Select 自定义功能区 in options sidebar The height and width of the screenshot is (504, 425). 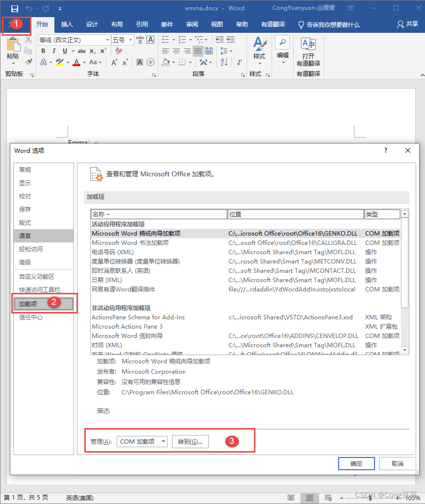[x=44, y=276]
